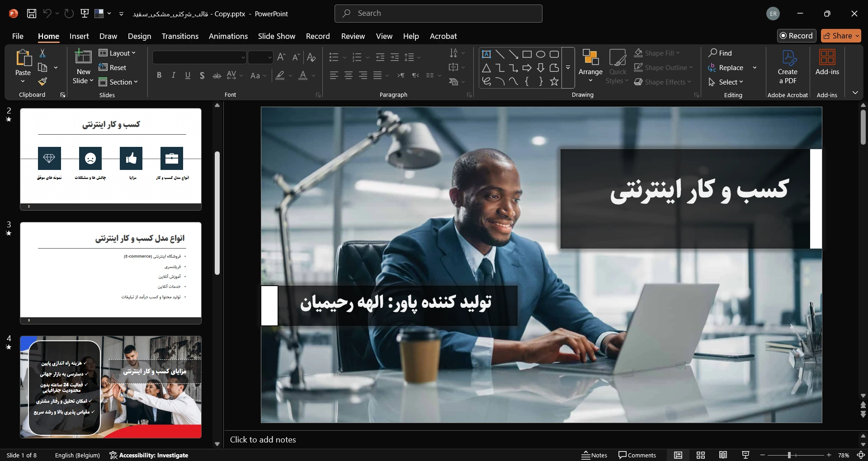Select the 5-point star shape
Screen dimensions: 868x461
pos(554,82)
